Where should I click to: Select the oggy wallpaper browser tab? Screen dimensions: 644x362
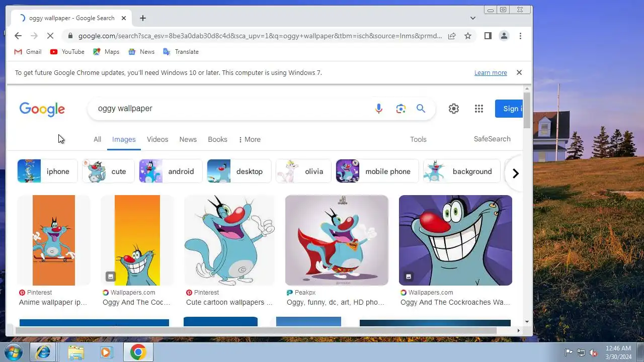70,18
